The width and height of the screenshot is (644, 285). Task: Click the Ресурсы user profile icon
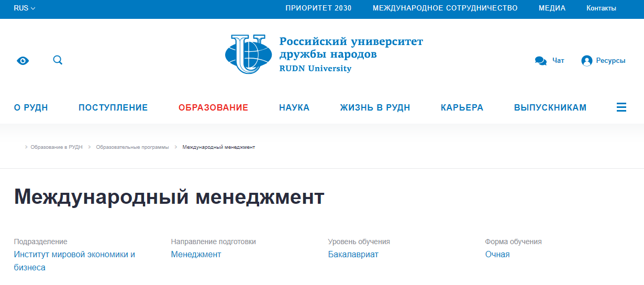click(x=587, y=61)
